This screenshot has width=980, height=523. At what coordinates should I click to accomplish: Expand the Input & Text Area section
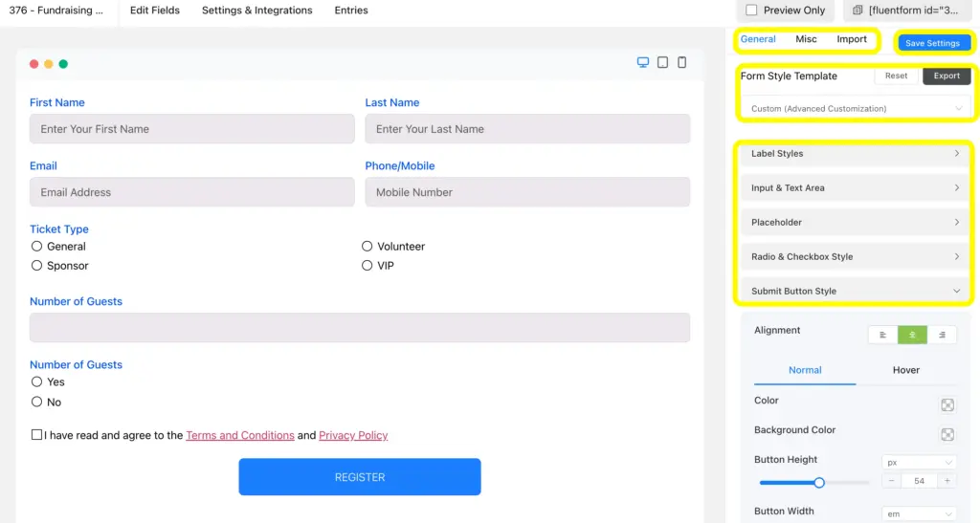coord(855,187)
